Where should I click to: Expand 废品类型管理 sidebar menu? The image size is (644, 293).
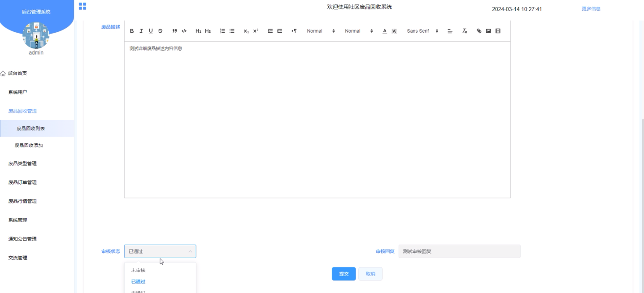37,164
